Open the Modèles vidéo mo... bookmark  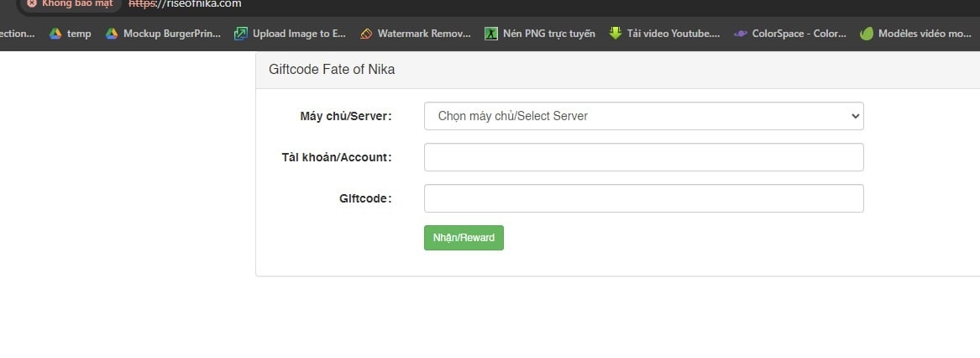tap(915, 34)
